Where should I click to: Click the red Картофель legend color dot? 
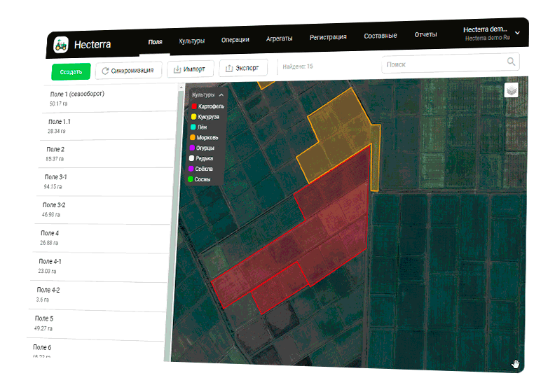pos(194,106)
